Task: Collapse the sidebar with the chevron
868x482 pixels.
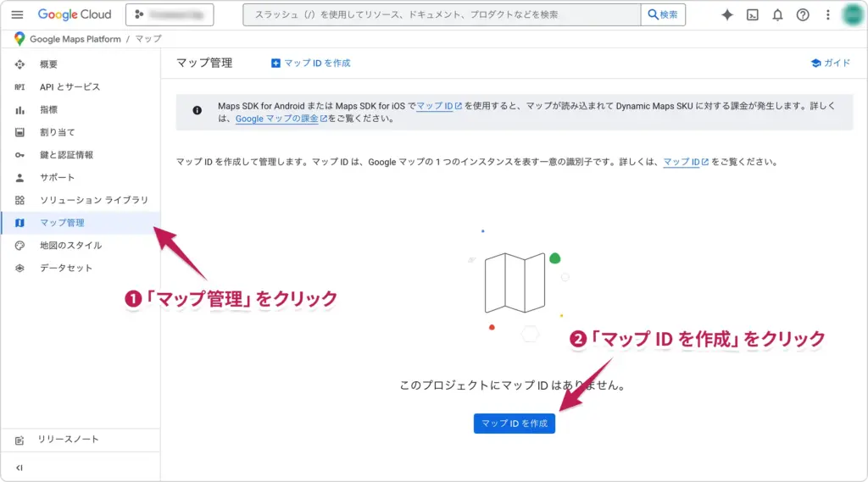Action: point(19,468)
